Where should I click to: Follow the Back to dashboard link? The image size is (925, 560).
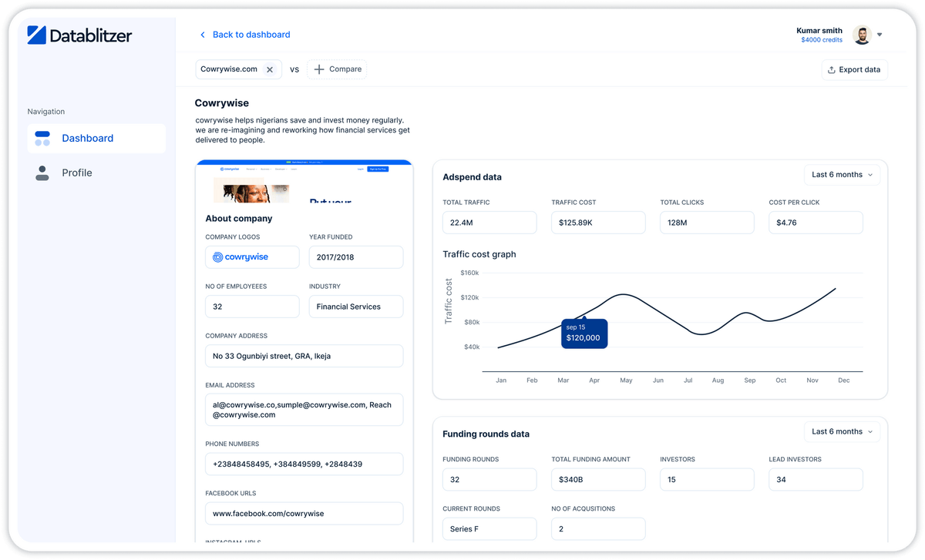[251, 35]
